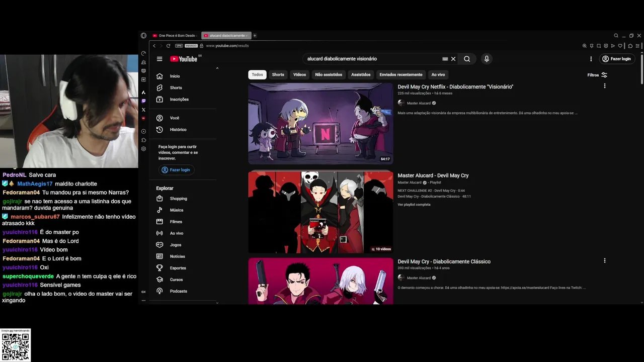
Task: Open Jogos under Explorar
Action: click(x=183, y=245)
